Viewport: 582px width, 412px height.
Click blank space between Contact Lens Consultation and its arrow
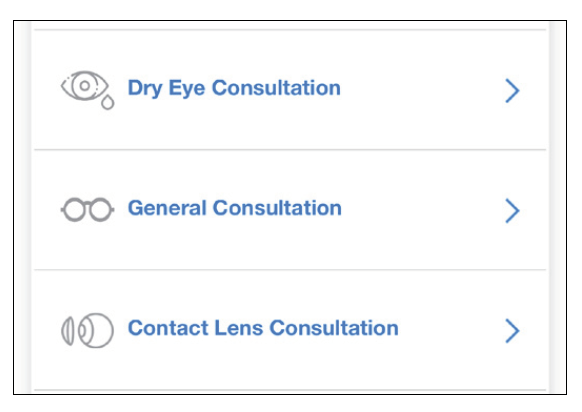(451, 330)
